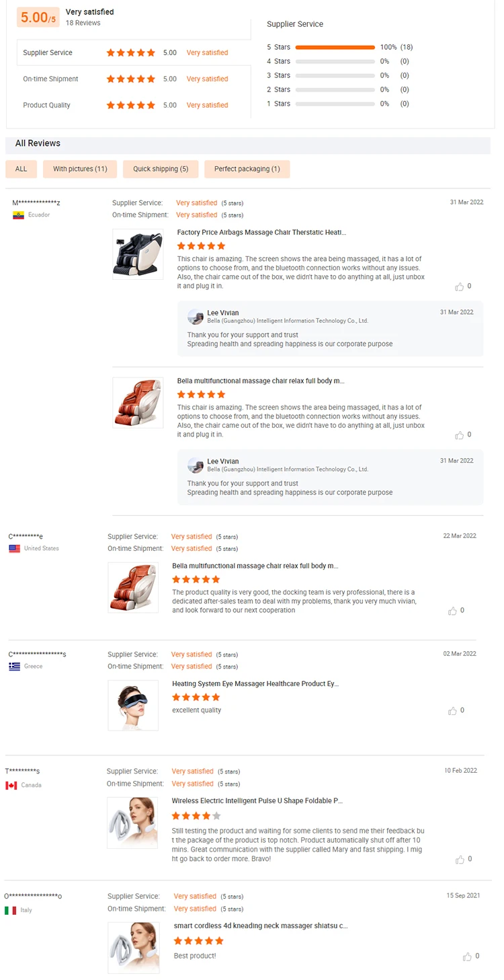Click thumbs-up on the 'Best product!' review

(x=467, y=956)
